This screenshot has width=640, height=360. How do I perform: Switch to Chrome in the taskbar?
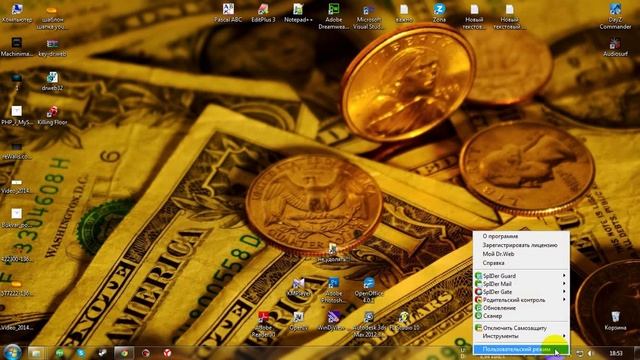pyautogui.click(x=124, y=353)
